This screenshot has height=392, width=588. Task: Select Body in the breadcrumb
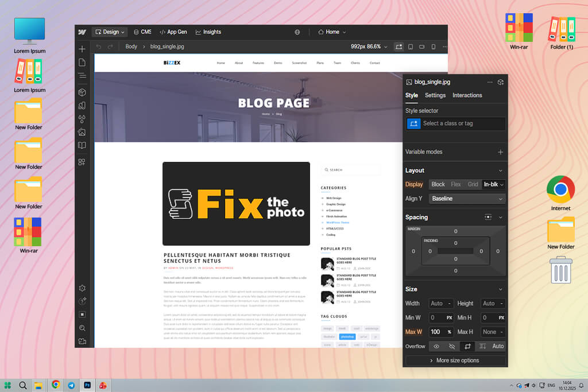point(131,47)
